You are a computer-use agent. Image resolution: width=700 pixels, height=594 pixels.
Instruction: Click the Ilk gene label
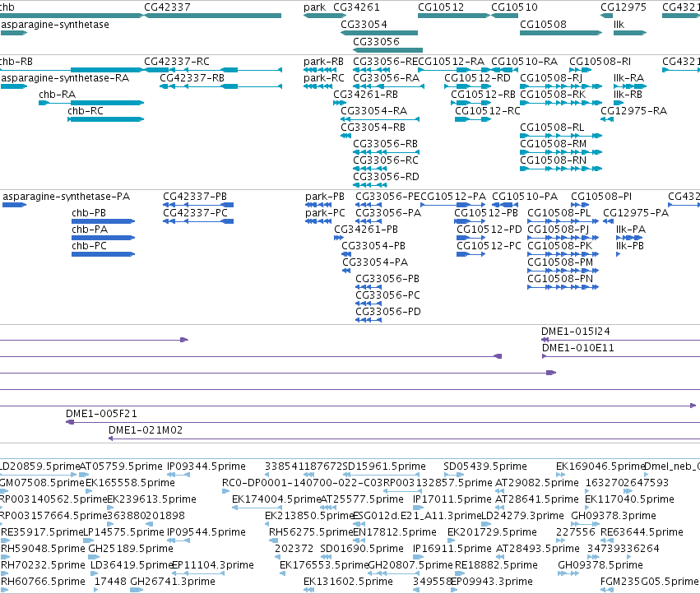(x=619, y=25)
